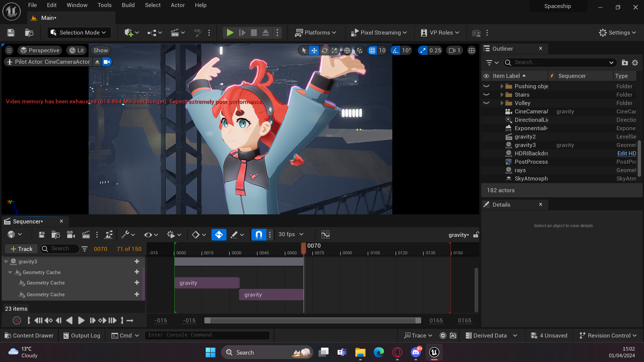
Task: Play the sequence in reverse
Action: tap(69, 320)
